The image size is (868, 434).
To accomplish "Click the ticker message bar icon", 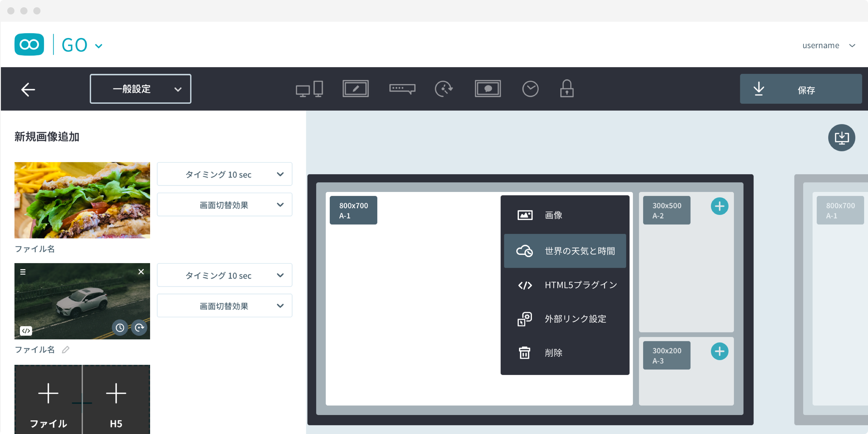I will click(x=402, y=89).
